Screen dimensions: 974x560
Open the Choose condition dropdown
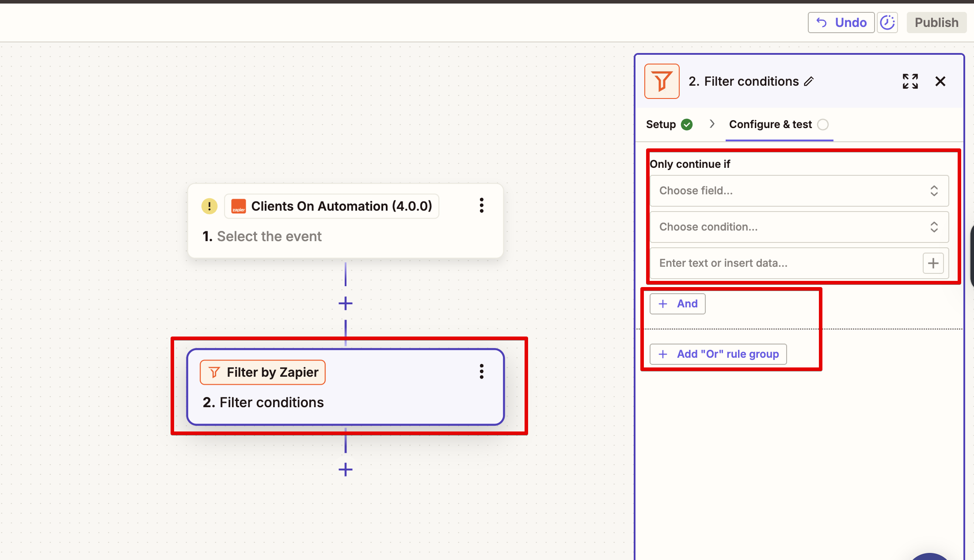click(799, 227)
